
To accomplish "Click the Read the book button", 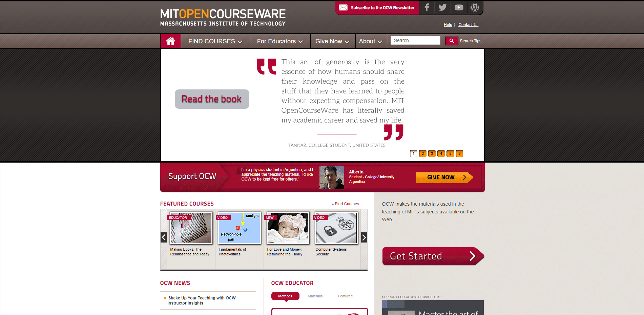I will pos(212,99).
